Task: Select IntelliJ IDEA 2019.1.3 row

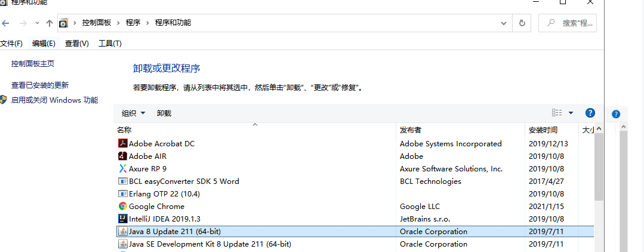Action: click(x=355, y=219)
